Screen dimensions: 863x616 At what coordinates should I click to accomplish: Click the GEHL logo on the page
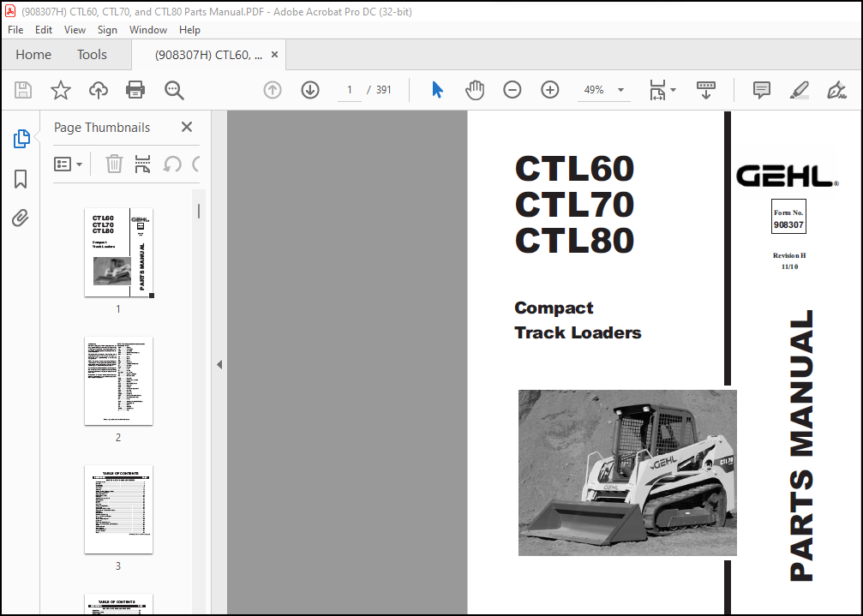(x=788, y=176)
